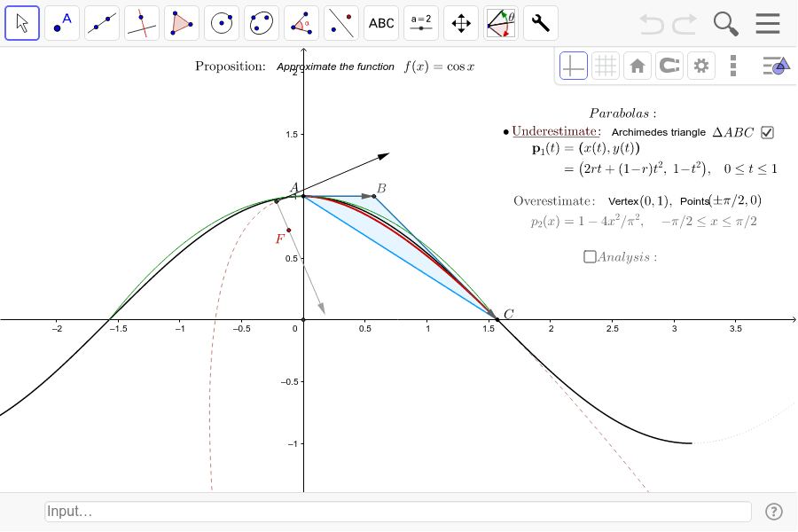Open graphics settings gear

click(701, 66)
